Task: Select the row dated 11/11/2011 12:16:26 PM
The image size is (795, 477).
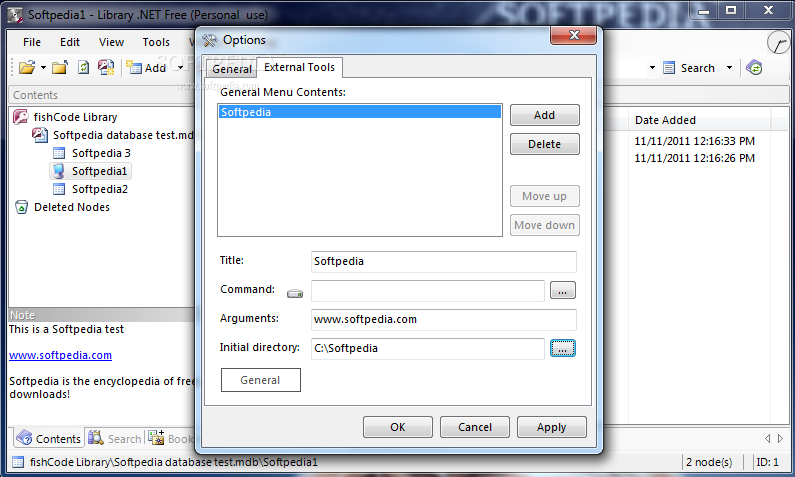Action: [694, 158]
